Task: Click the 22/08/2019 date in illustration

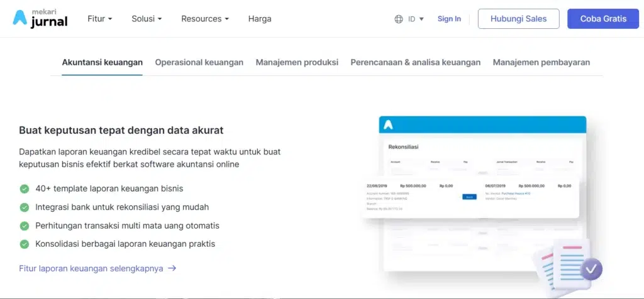Action: pyautogui.click(x=377, y=186)
